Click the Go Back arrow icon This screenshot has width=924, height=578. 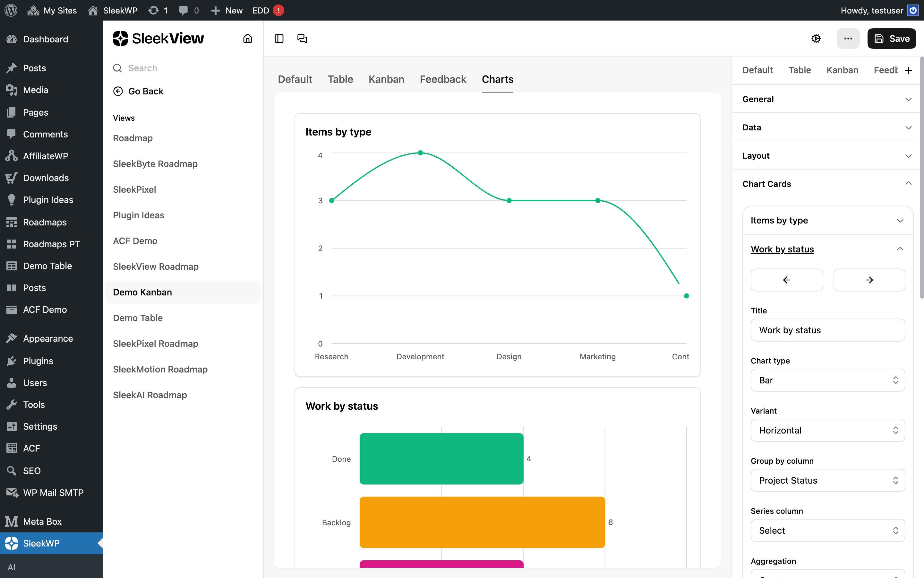coord(118,91)
